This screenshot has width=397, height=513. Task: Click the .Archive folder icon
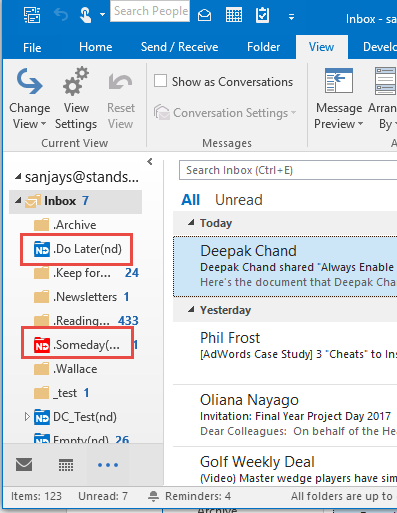pyautogui.click(x=42, y=225)
